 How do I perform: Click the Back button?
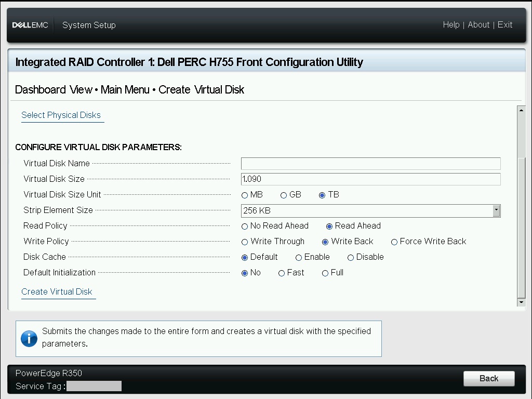pyautogui.click(x=489, y=378)
